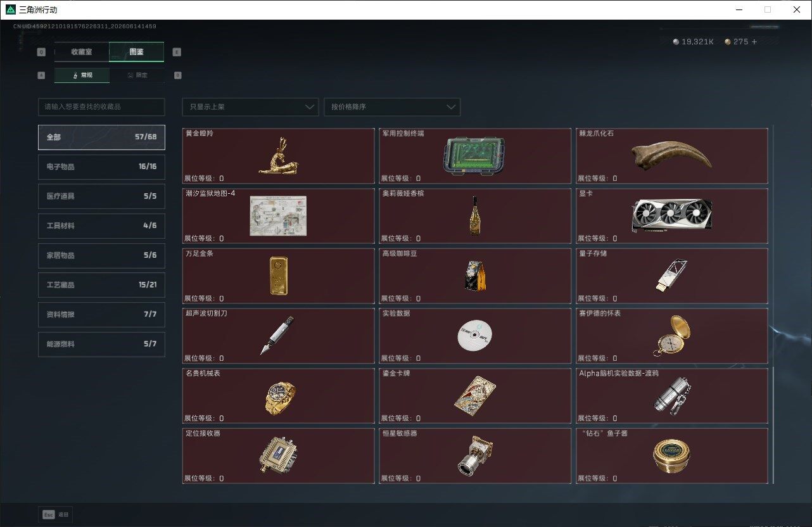Click the 19,321K currency icon
The image size is (812, 527).
click(676, 42)
